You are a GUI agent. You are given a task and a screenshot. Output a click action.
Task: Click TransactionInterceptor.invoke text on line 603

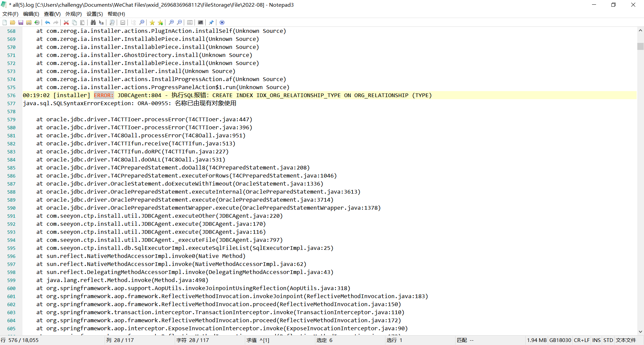click(x=245, y=313)
